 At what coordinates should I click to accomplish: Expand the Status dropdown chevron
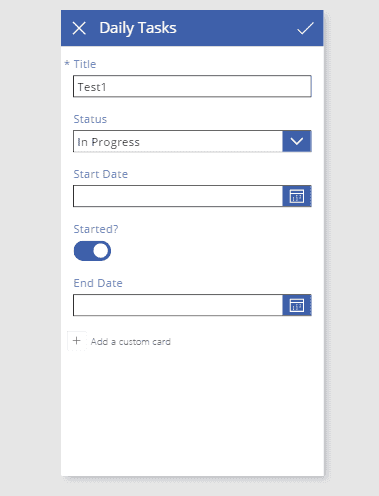297,141
